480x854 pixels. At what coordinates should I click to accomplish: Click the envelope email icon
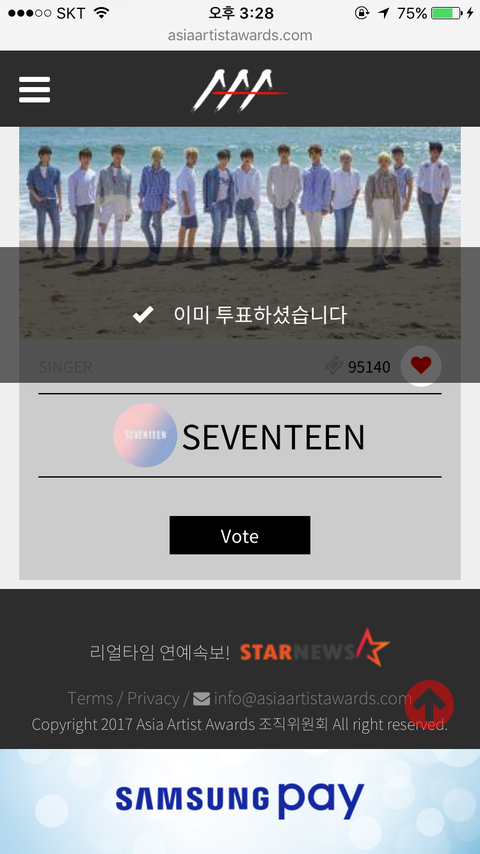point(201,698)
